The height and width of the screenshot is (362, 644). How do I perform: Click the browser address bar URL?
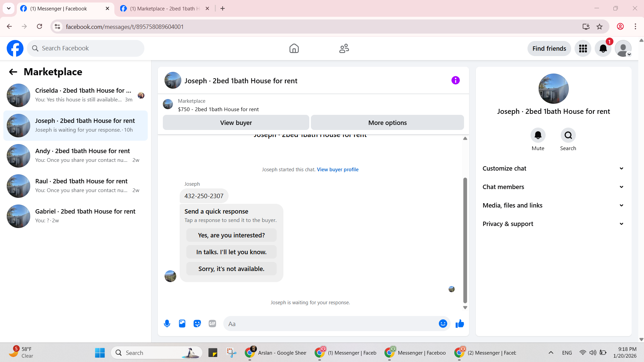[125, 27]
